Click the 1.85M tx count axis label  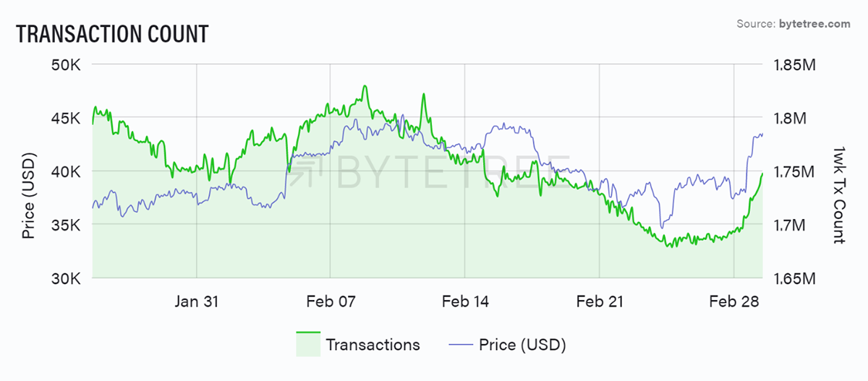click(x=795, y=65)
